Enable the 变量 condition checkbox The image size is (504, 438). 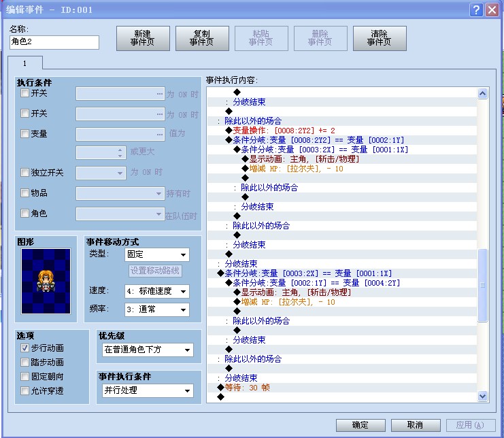coord(24,134)
